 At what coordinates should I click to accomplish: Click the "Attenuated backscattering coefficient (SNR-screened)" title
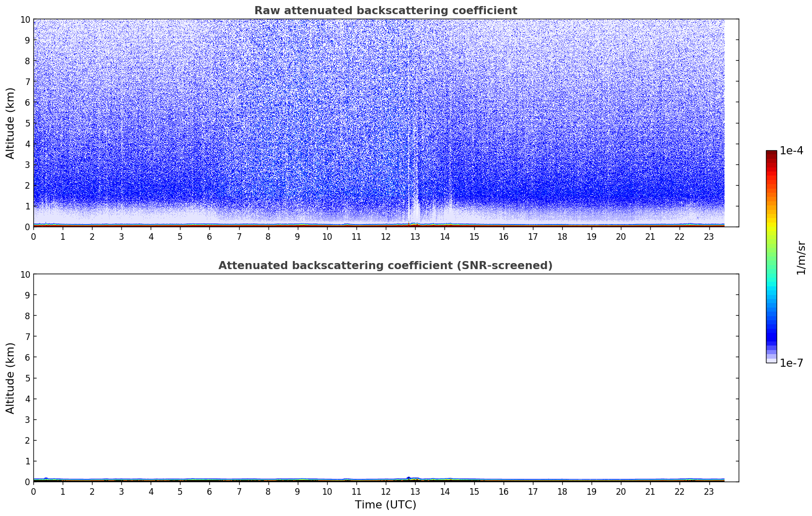click(385, 266)
